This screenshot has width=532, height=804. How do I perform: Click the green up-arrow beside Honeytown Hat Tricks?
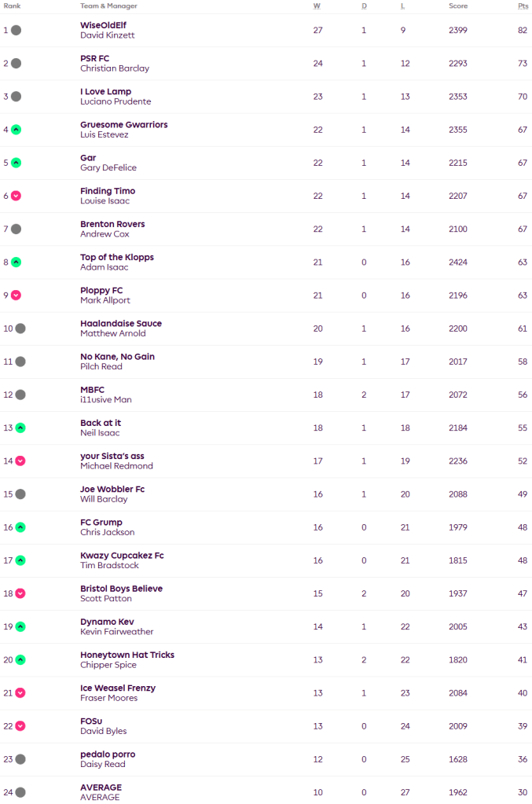(x=20, y=659)
